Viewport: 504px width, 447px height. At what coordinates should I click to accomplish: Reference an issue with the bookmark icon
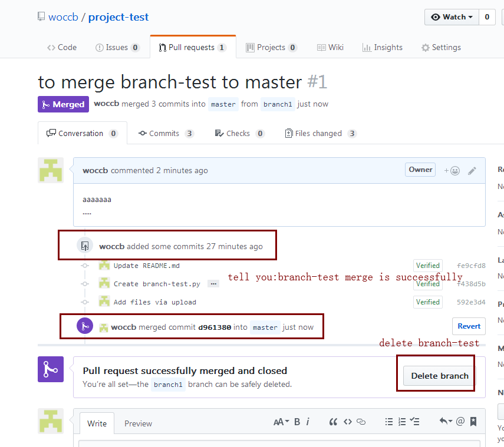coord(473,421)
